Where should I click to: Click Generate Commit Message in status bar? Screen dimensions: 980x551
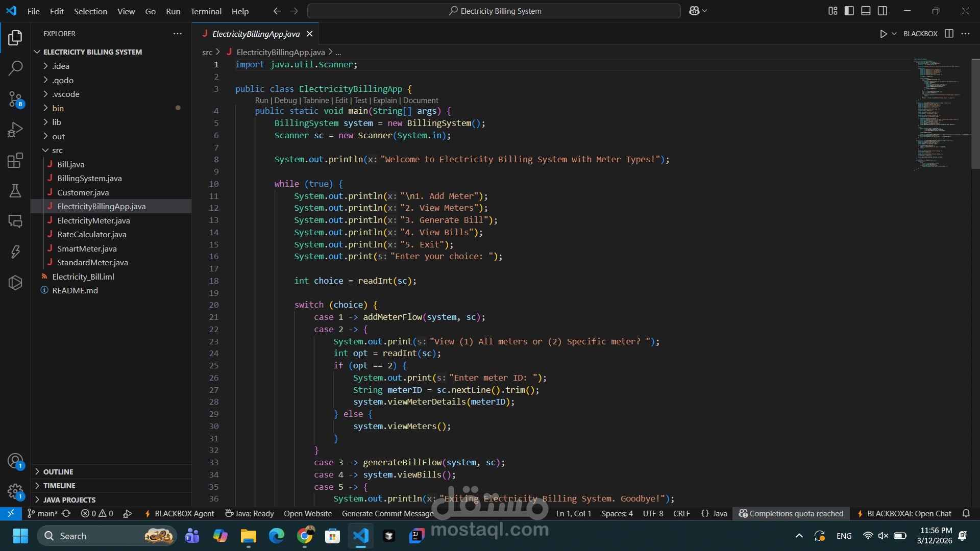[x=387, y=513]
